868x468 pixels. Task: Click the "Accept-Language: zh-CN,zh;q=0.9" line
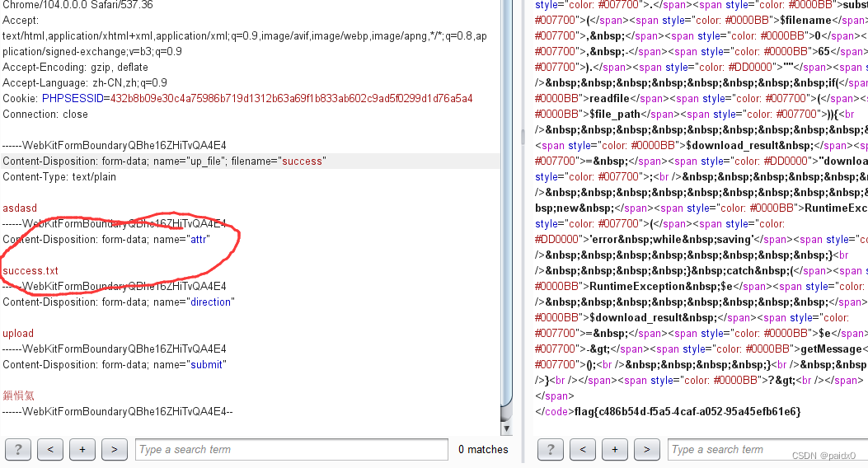[x=85, y=82]
